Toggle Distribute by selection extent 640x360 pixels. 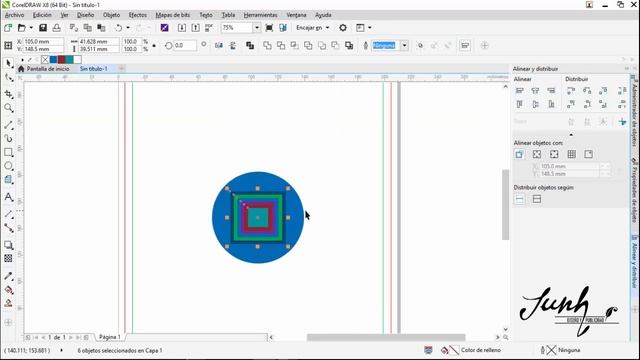click(520, 199)
